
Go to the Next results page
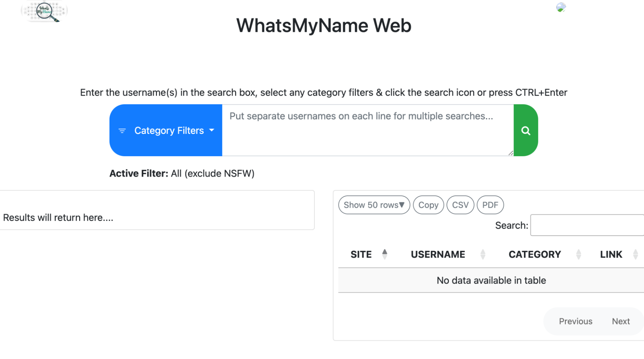pos(621,321)
